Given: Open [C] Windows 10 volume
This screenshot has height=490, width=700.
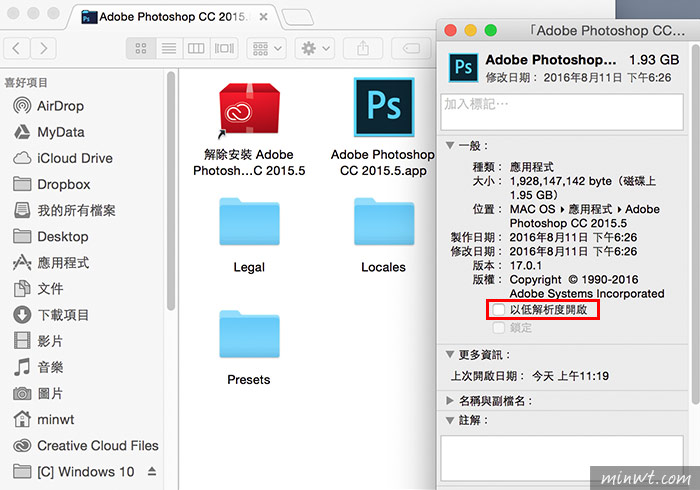Looking at the screenshot, I should tap(74, 472).
